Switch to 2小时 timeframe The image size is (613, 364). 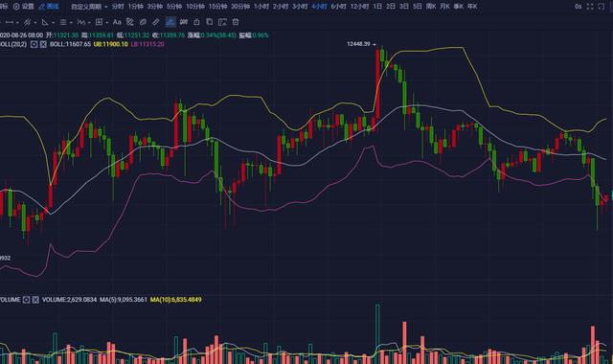(281, 7)
